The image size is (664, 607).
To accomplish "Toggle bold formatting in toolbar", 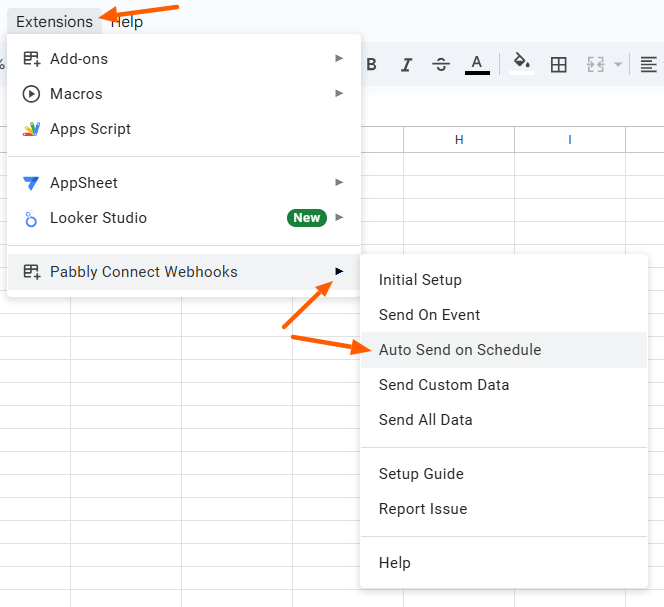I will 371,64.
